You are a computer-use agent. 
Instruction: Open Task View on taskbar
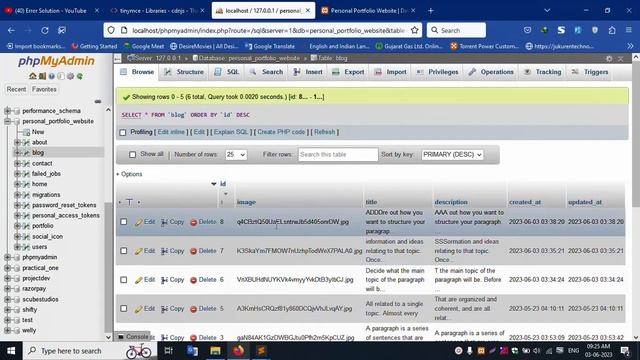coord(168,351)
